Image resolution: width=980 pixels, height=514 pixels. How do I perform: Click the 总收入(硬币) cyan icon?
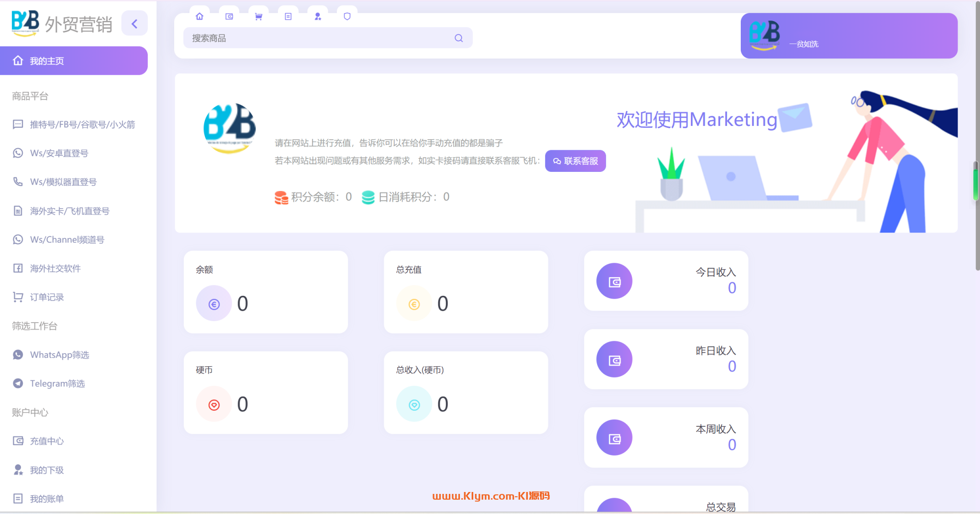[x=414, y=404]
